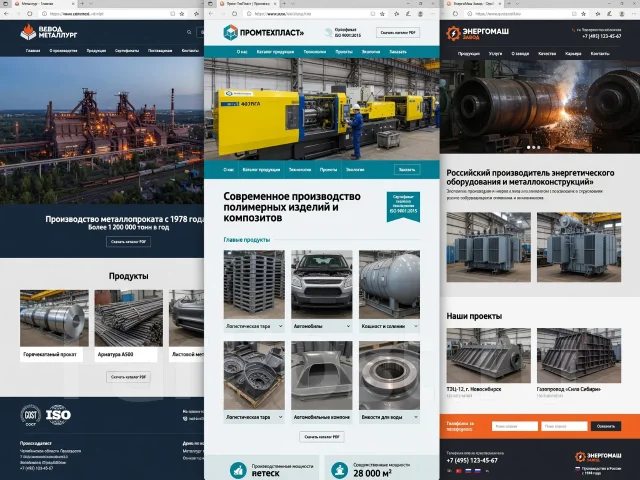Viewport: 640px width, 480px height.
Task: Click the teal ISO 9001:2015 certificate ribbon badge
Action: (x=403, y=207)
